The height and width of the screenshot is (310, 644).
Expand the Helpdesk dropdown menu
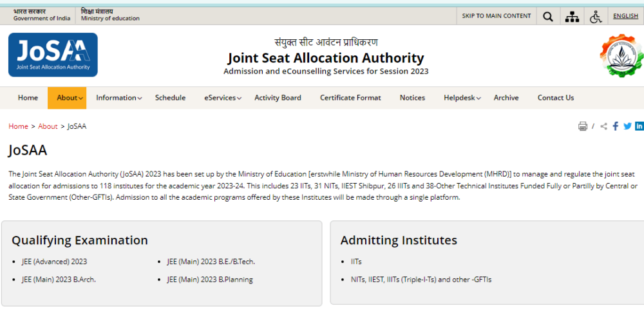(x=462, y=98)
